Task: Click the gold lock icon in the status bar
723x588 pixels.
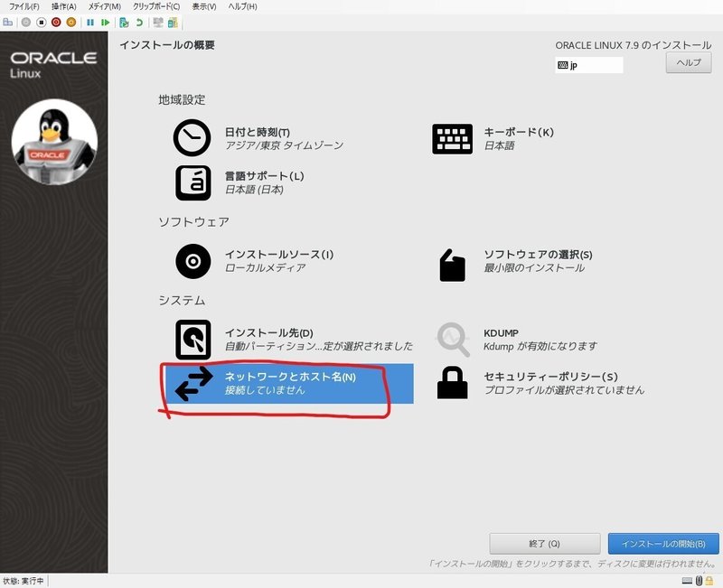Action: pos(709,581)
